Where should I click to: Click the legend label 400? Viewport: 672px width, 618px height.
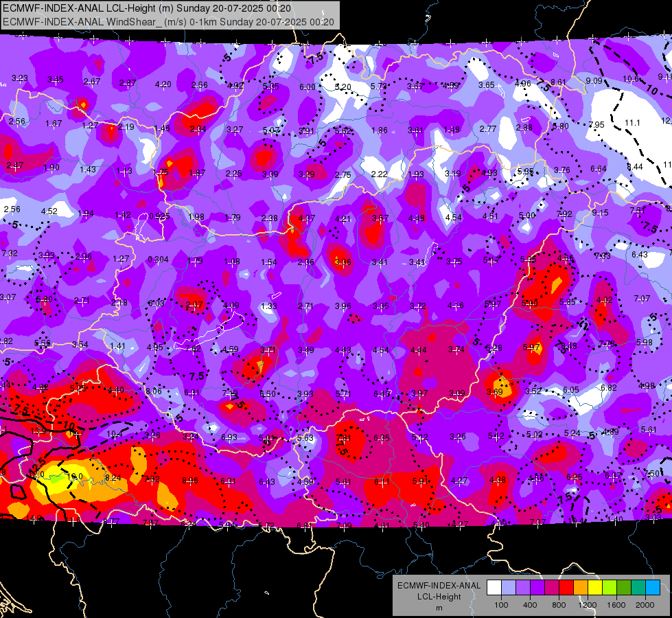(x=530, y=605)
